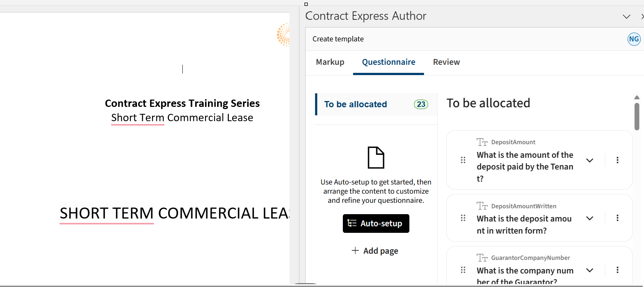
Task: Click the NG user avatar icon
Action: click(x=634, y=39)
